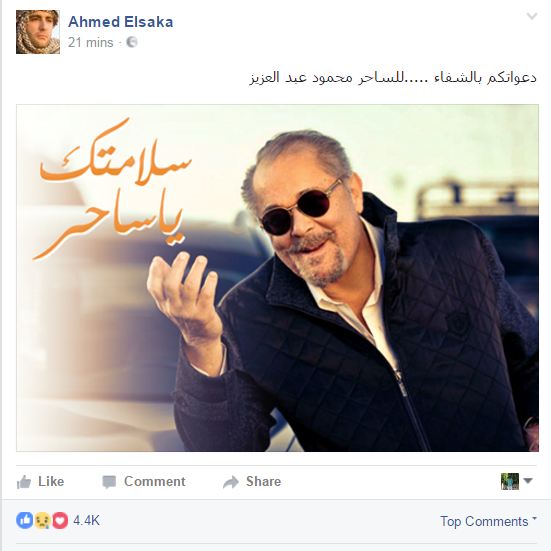Viewport: 551px width, 551px height.
Task: Click the 21 mins timestamp link
Action: point(91,43)
